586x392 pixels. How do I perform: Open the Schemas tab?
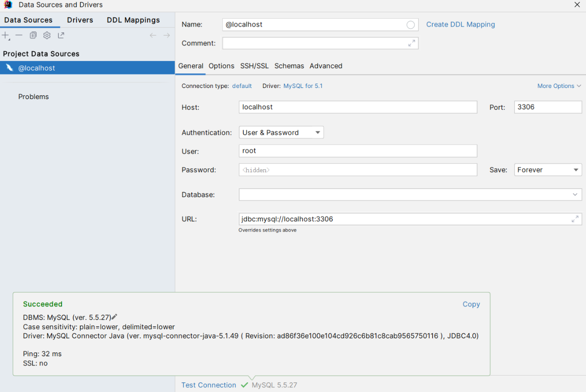(x=289, y=66)
